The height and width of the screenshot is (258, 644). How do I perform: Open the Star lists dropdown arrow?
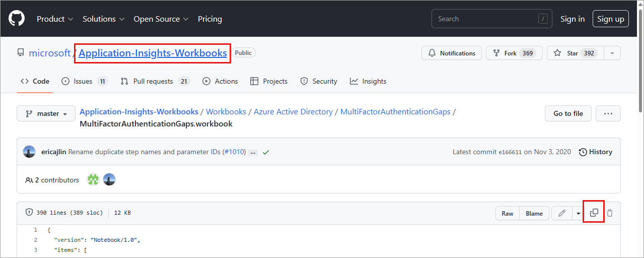click(612, 53)
